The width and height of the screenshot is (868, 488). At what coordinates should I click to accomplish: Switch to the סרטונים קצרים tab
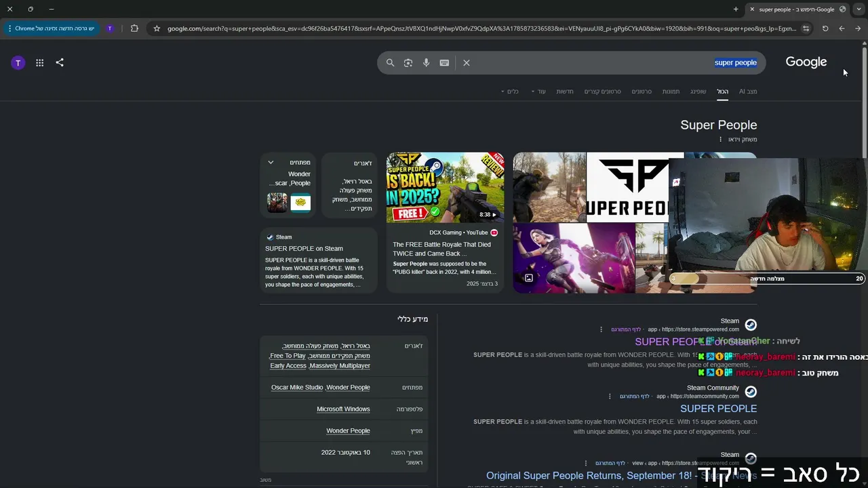(x=603, y=91)
